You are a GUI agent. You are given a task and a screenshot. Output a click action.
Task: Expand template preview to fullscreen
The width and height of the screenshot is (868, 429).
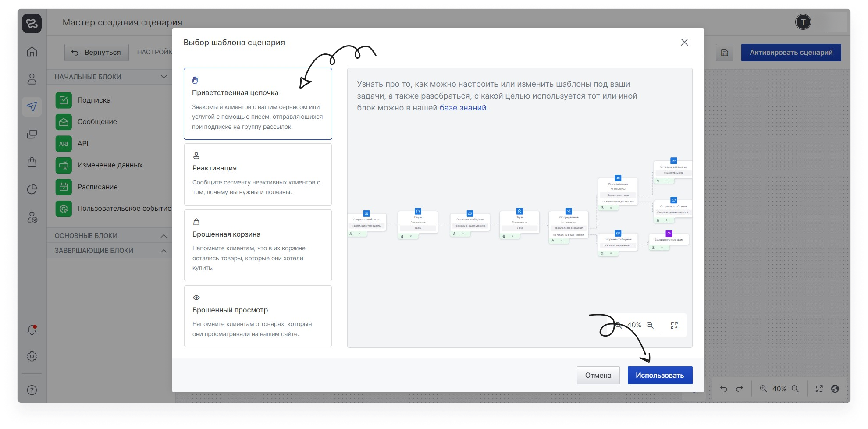(x=674, y=325)
